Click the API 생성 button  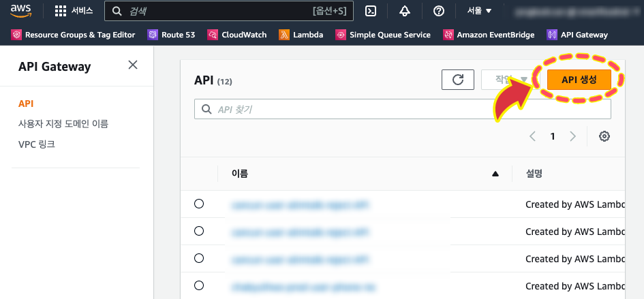579,80
